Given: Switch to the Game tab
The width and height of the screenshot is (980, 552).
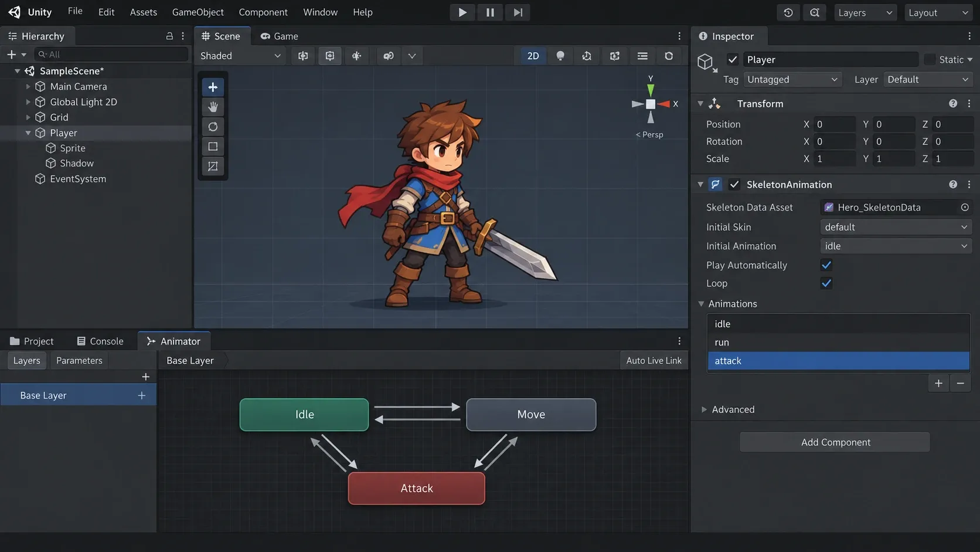Looking at the screenshot, I should click(x=279, y=36).
